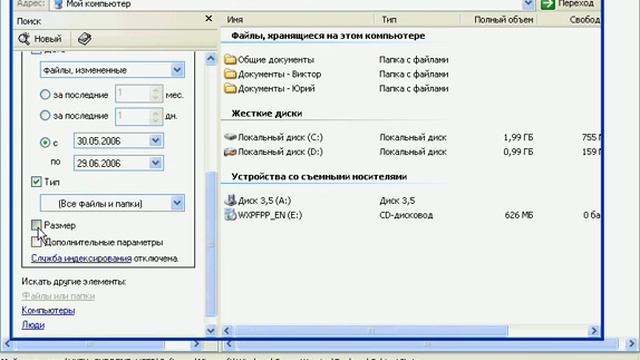640x360 pixels.
Task: Click the Новый search button
Action: pos(40,39)
